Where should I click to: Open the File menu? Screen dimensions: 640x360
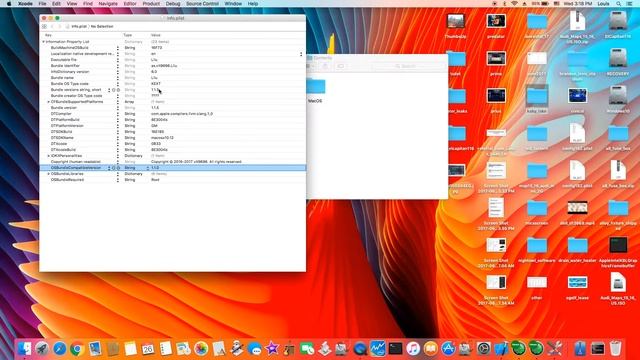point(42,4)
